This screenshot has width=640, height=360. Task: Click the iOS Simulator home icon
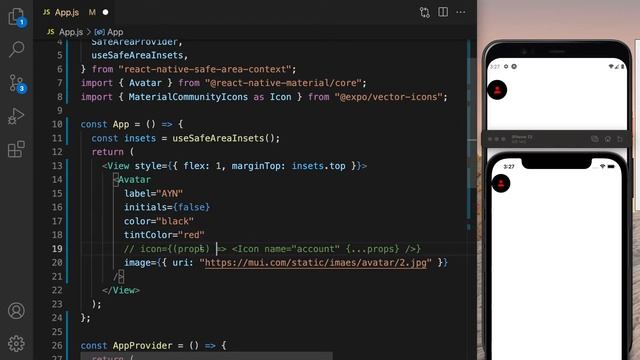607,139
